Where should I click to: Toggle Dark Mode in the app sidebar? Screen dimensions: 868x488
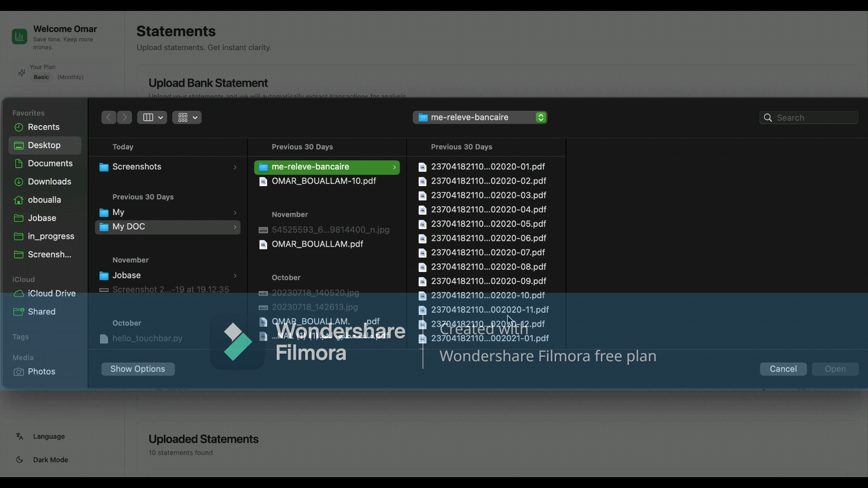[50, 460]
